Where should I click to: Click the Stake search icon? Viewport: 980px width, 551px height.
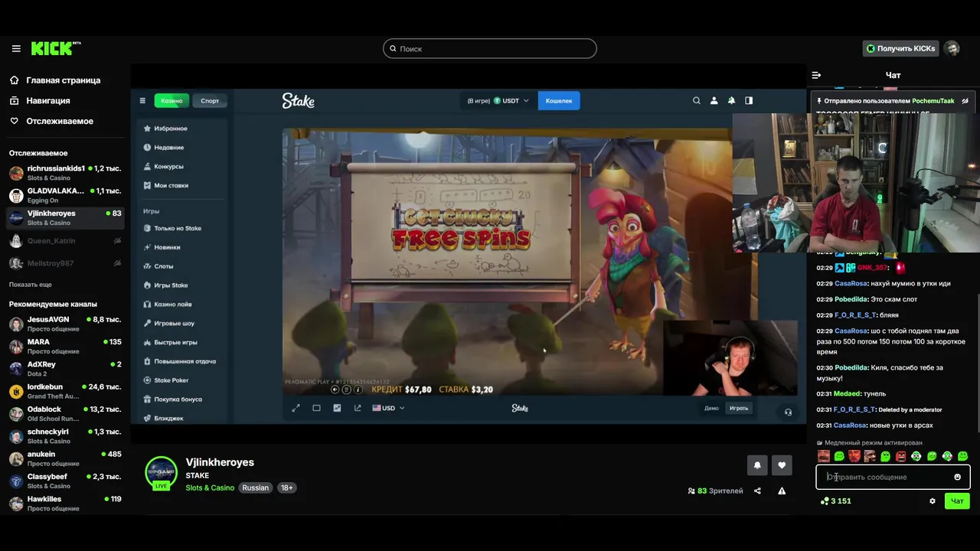tap(697, 100)
